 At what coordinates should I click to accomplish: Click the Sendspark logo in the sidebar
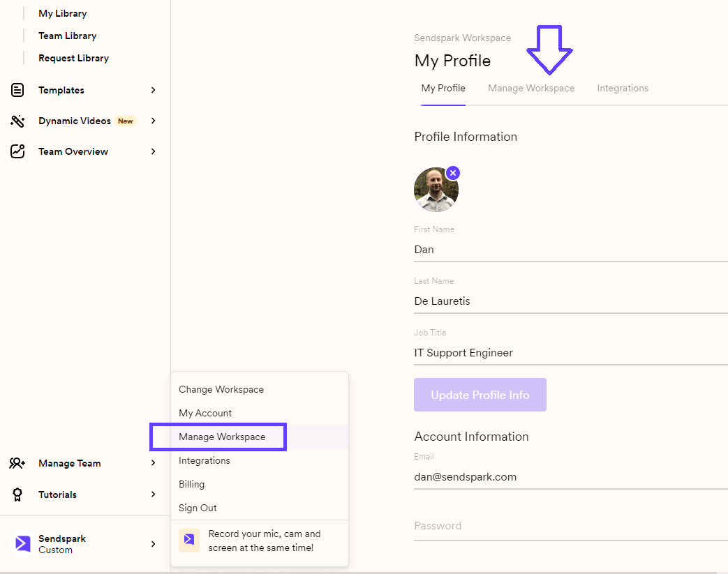22,543
